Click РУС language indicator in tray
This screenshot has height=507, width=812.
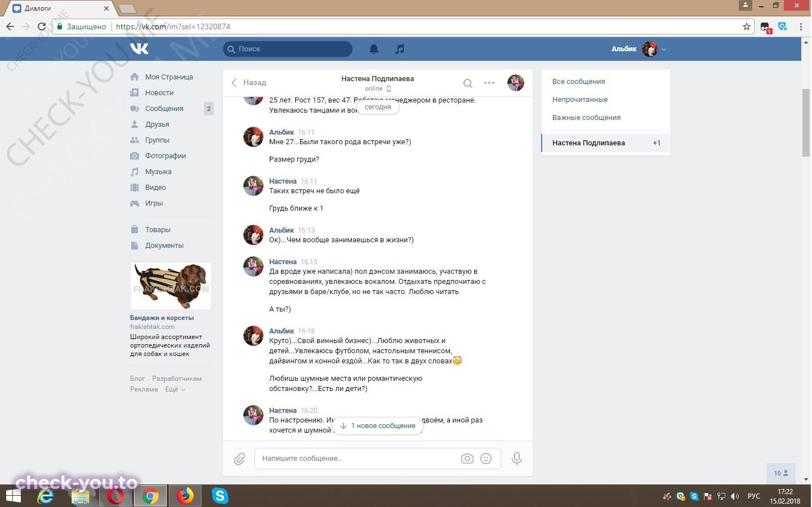(x=753, y=496)
